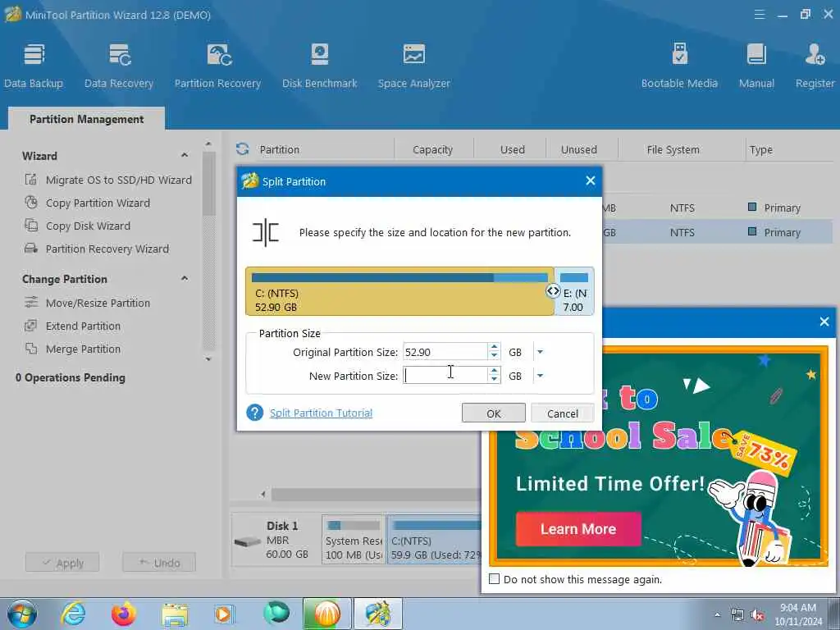Screen dimensions: 840x630
Task: Increase Original Partition Size with the up arrow
Action: pyautogui.click(x=494, y=348)
